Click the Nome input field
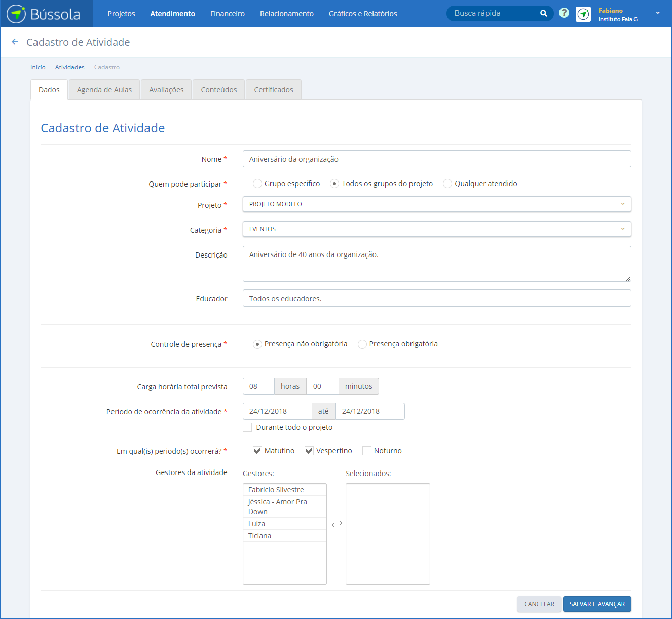Screen dimensions: 672x619 tap(436, 159)
